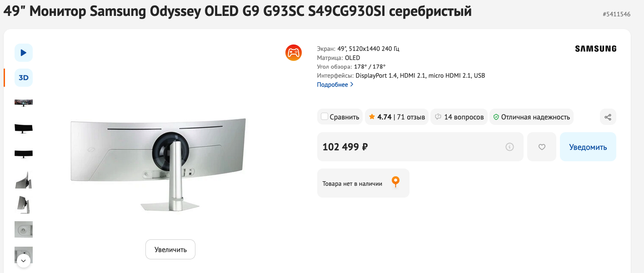Click the Увеличить button
Image resolution: width=644 pixels, height=273 pixels.
click(x=170, y=249)
